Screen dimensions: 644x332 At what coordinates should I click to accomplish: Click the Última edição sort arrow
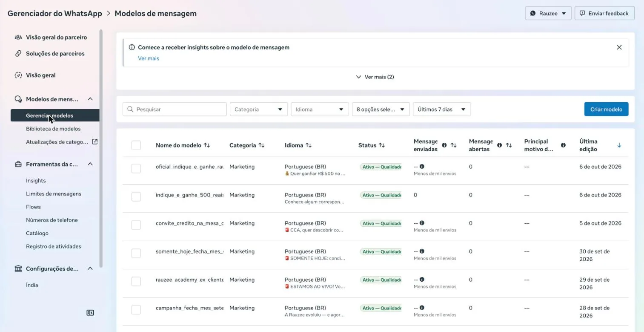click(x=619, y=145)
